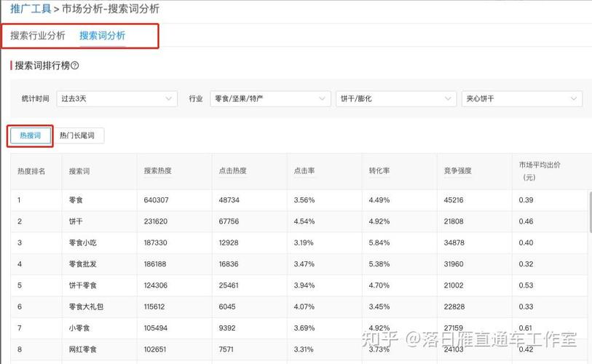Screen dimensions: 592x364
Task: Click the 点击率 column header
Action: click(304, 170)
